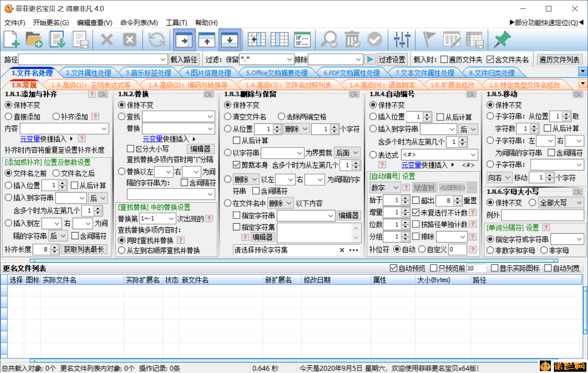The height and width of the screenshot is (373, 588).
Task: Click the 载入路径 button
Action: pyautogui.click(x=184, y=59)
